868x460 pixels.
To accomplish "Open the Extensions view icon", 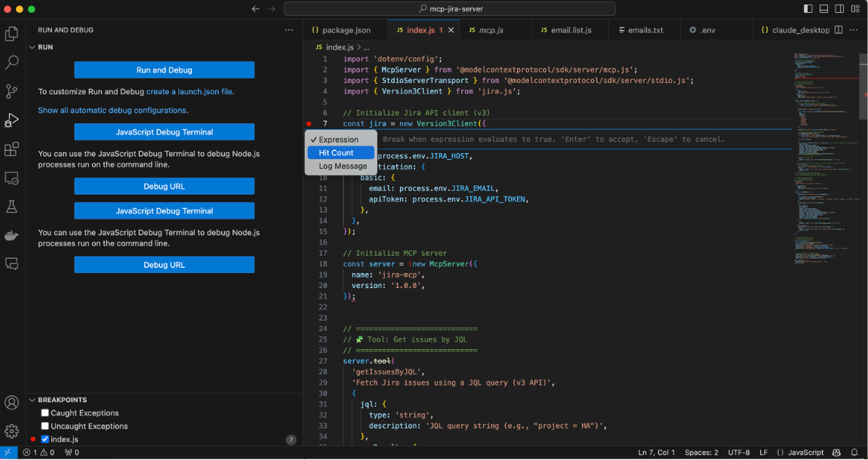I will point(12,149).
